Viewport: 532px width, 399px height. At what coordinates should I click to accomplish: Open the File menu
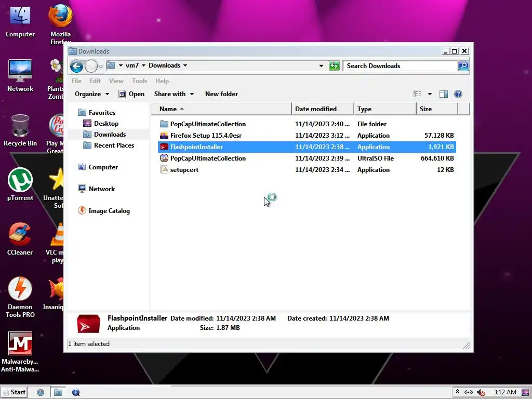[76, 81]
